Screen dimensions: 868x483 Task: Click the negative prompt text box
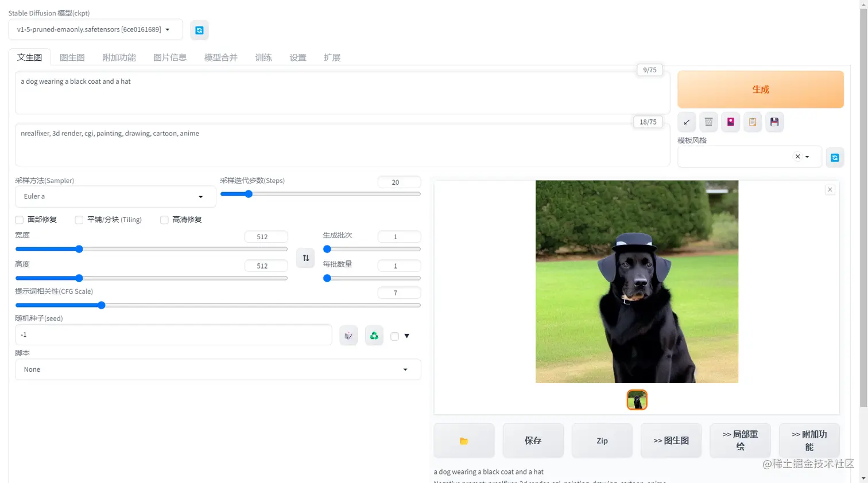point(342,145)
